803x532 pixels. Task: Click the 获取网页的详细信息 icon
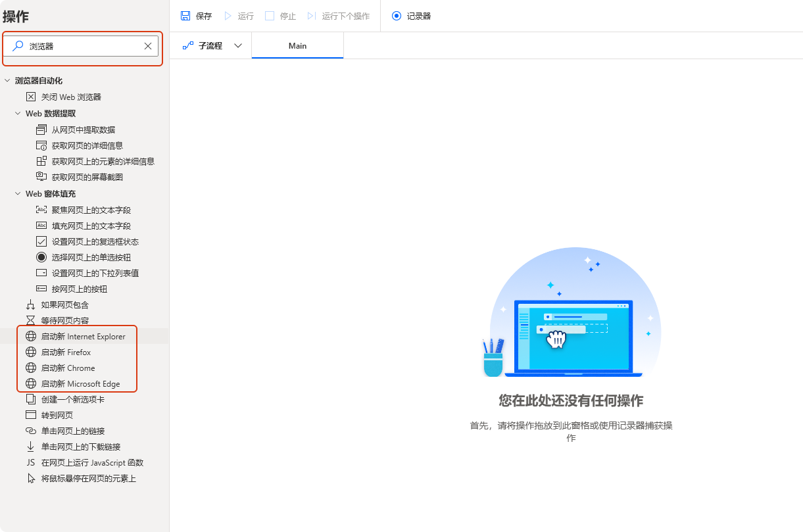[41, 145]
